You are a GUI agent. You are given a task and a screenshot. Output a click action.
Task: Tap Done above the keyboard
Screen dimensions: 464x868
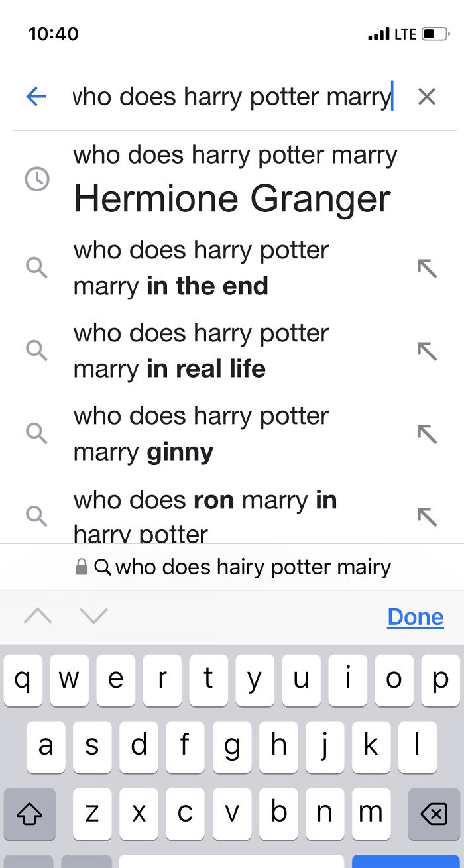coord(415,616)
